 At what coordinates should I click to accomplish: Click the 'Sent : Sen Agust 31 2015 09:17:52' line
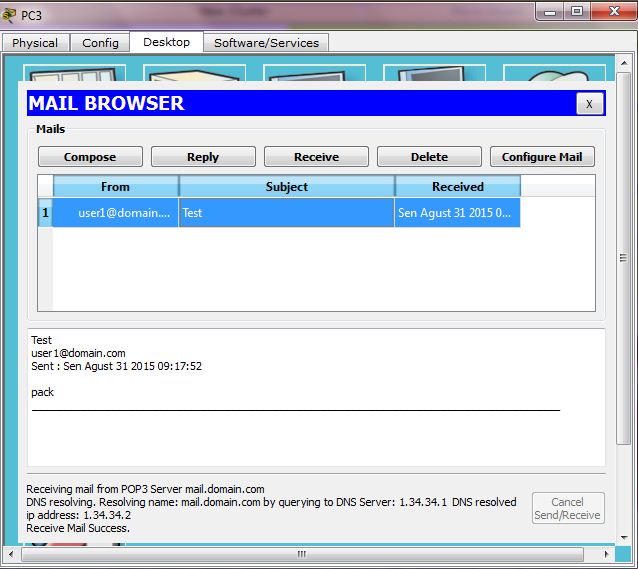click(116, 366)
